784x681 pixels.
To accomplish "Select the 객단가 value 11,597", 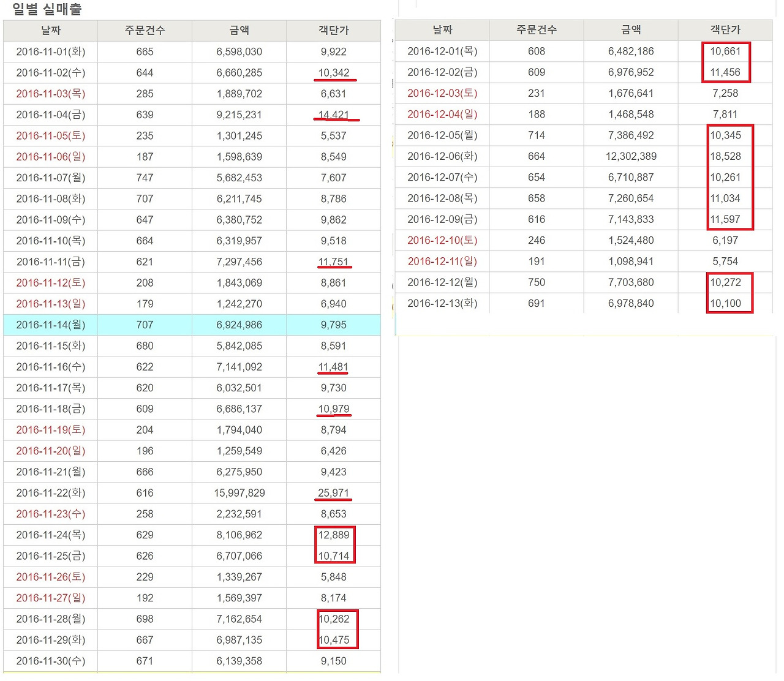I will pos(725,219).
